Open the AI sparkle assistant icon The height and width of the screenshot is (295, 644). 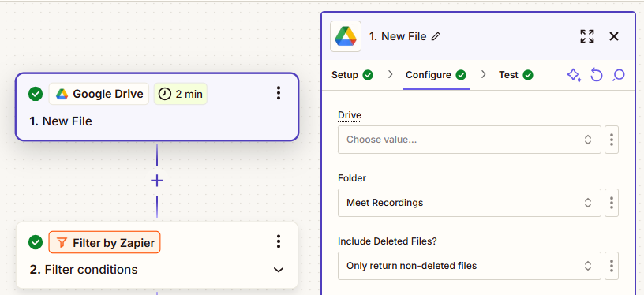click(x=574, y=75)
